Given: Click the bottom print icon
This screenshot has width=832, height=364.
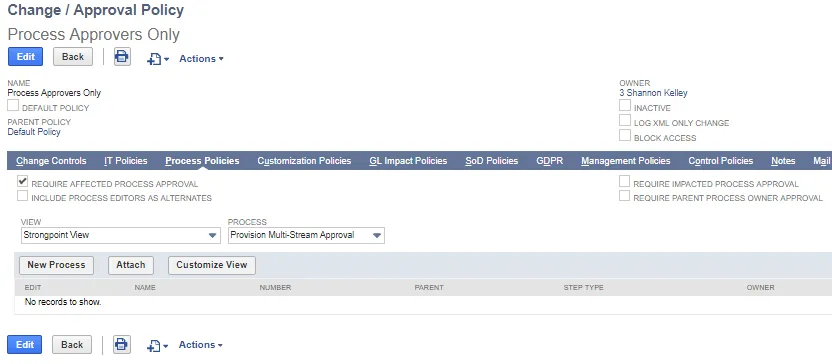Looking at the screenshot, I should point(122,345).
